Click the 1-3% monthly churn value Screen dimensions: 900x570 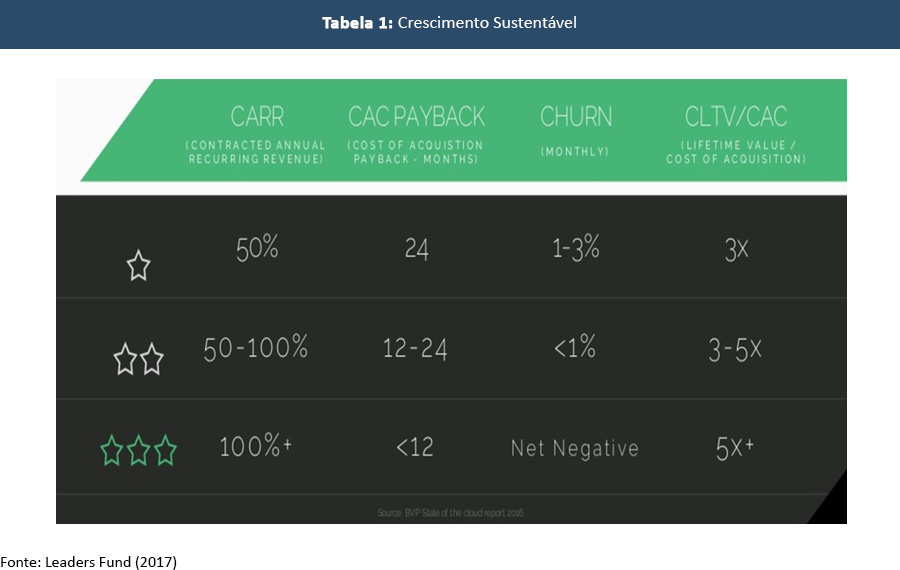[576, 248]
